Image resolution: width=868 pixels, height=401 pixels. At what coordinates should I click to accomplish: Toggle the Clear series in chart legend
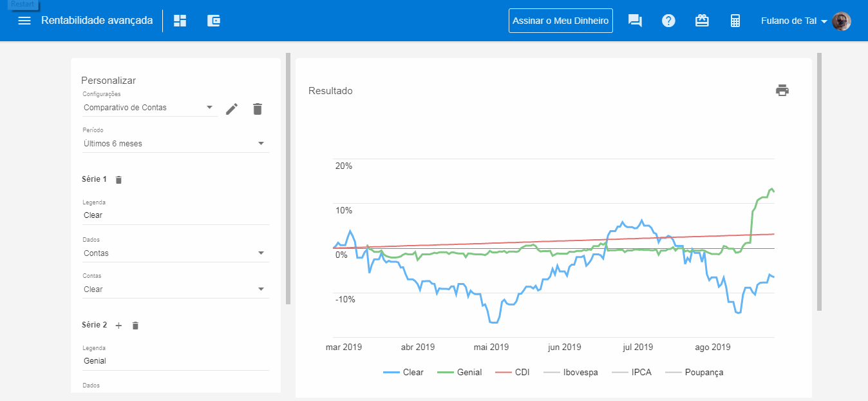click(404, 373)
